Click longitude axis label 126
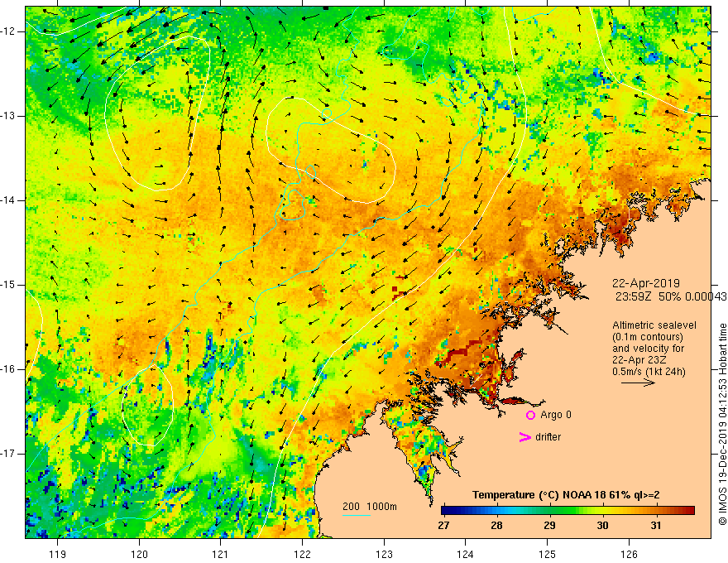This screenshot has height=563, width=728. click(629, 554)
